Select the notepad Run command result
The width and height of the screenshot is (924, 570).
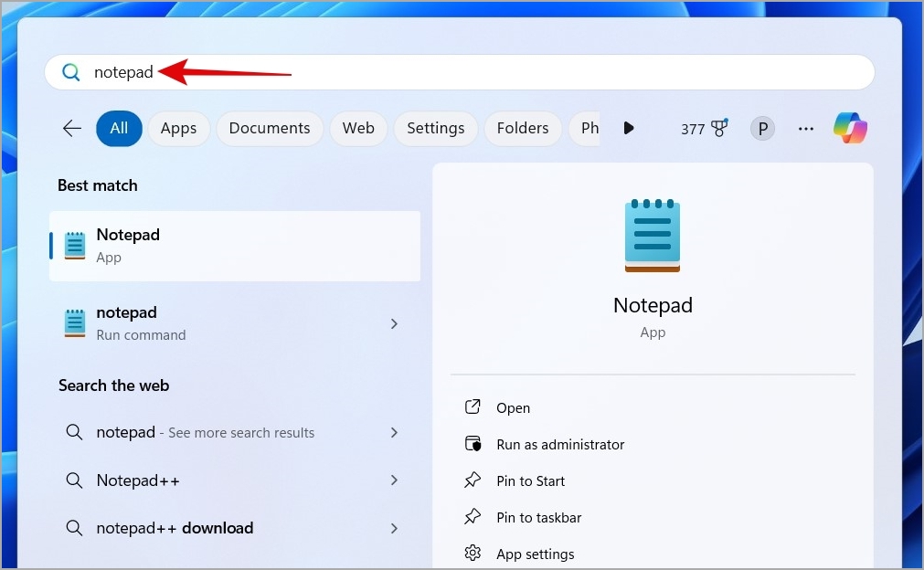click(x=233, y=323)
